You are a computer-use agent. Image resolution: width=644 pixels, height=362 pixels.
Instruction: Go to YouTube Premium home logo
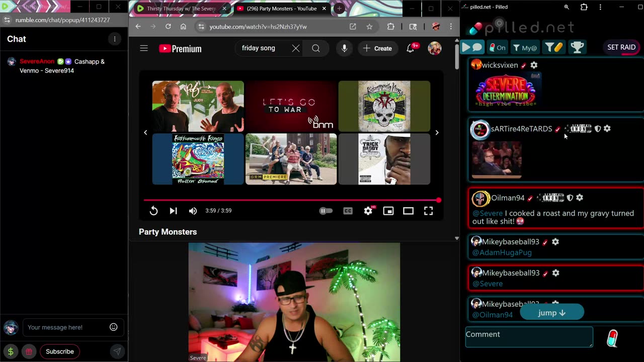click(180, 49)
